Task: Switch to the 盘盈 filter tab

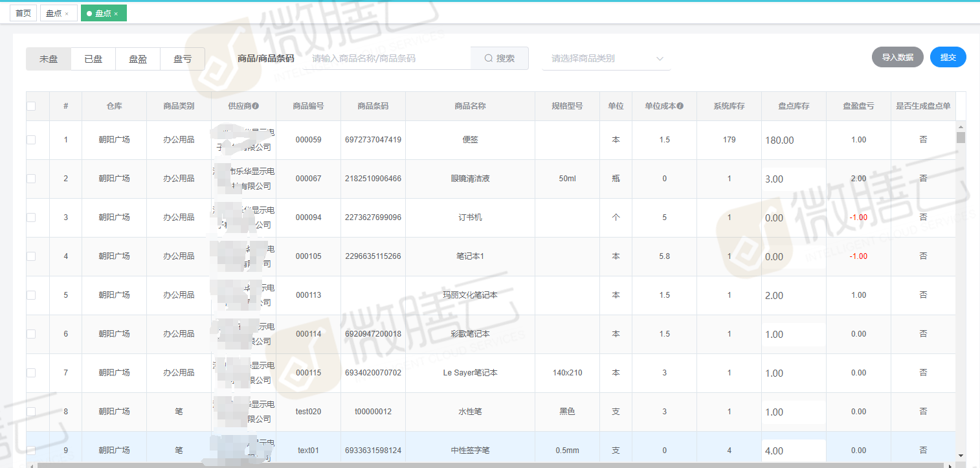Action: [138, 59]
